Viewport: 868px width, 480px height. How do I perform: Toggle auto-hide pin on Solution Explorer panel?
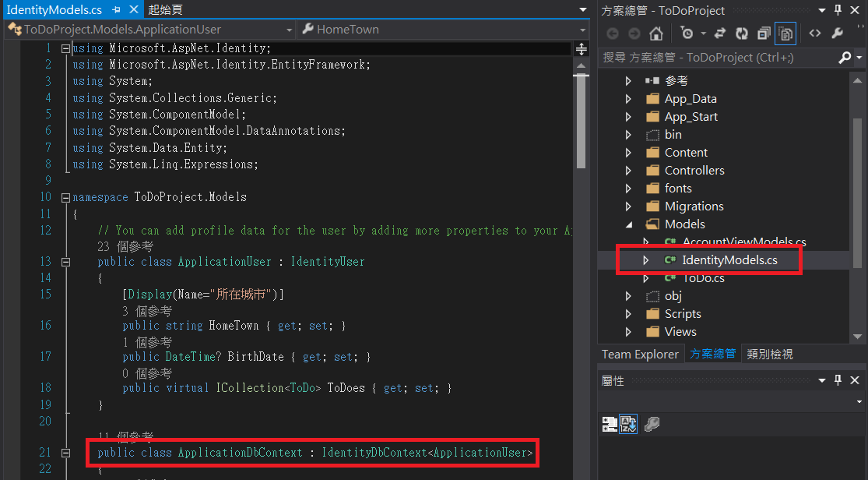(x=838, y=10)
